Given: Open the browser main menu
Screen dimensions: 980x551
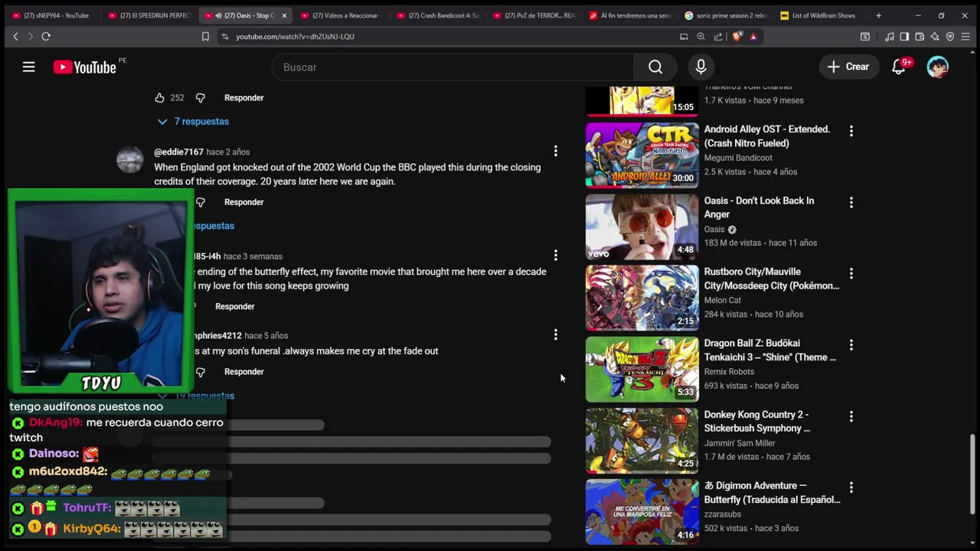Looking at the screenshot, I should [966, 36].
